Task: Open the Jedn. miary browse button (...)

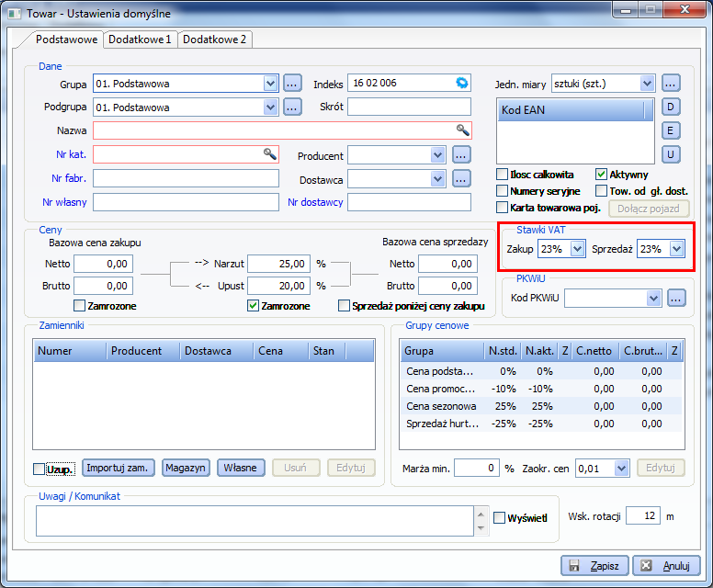Action: (671, 84)
